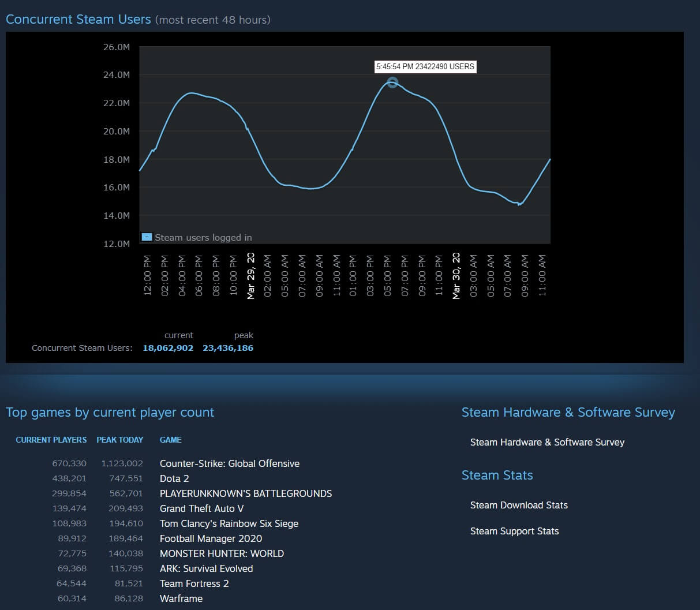Open Steam Hardware & Software Survey link
Image resolution: width=700 pixels, height=610 pixels.
pos(546,442)
